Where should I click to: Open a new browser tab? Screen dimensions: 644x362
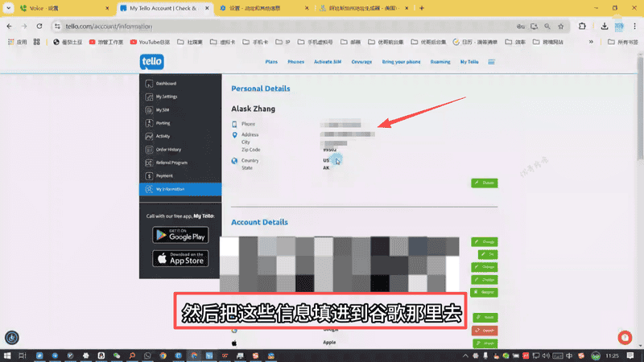421,8
